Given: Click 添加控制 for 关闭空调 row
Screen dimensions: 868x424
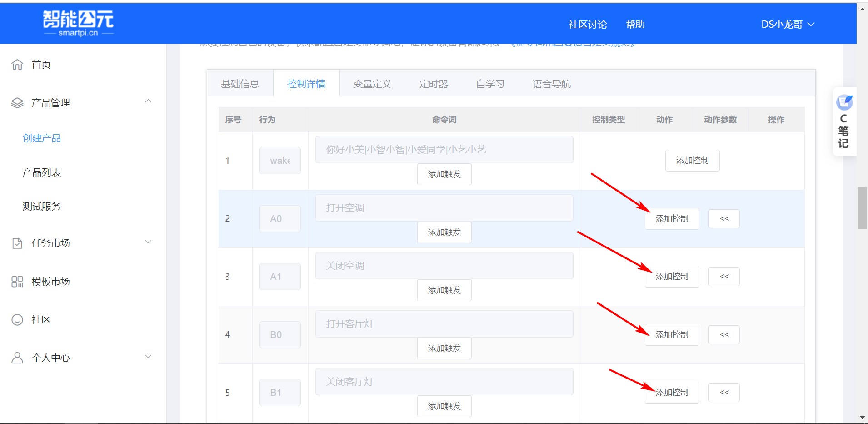Looking at the screenshot, I should (x=672, y=277).
